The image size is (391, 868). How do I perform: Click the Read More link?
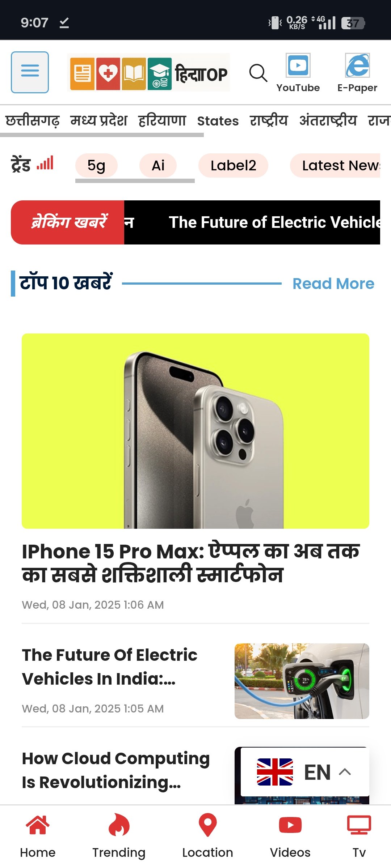(x=333, y=284)
